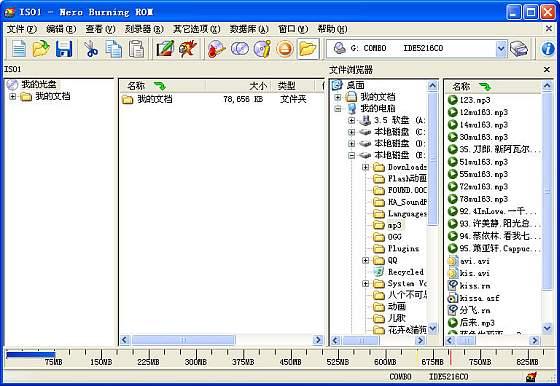Eject the disc with orange eject icon
This screenshot has width=560, height=386.
point(285,49)
